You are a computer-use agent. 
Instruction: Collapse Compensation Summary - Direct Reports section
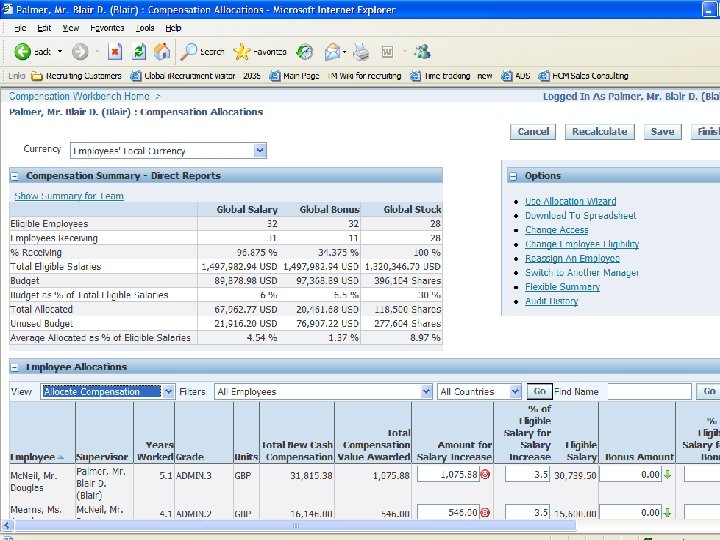pos(15,176)
